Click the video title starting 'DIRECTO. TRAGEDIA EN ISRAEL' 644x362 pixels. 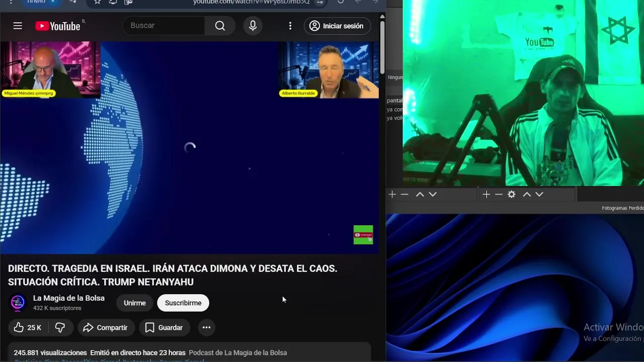[173, 275]
